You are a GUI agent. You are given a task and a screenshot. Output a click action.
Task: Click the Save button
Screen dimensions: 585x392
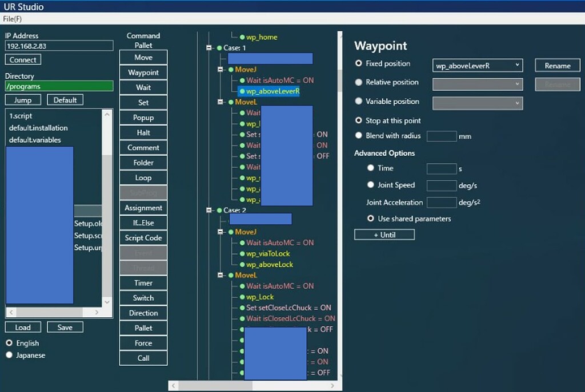tap(65, 327)
